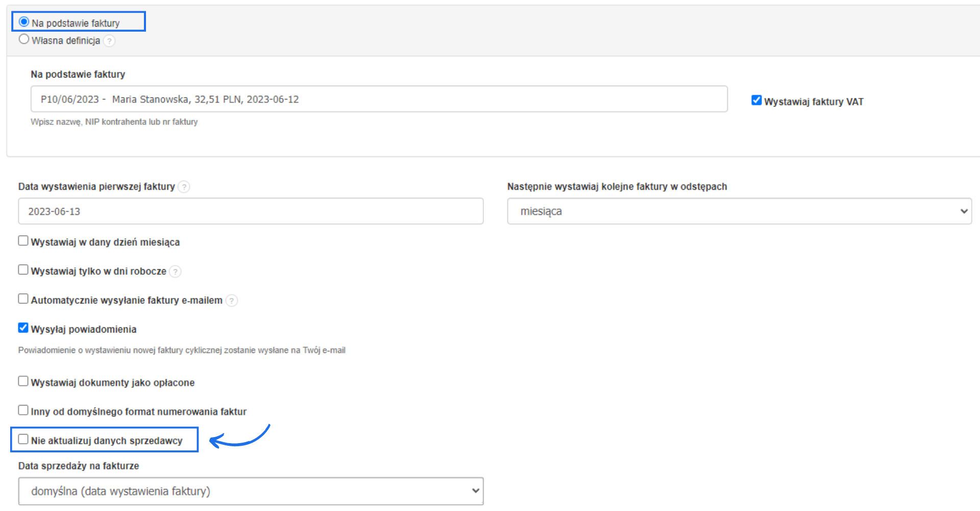The width and height of the screenshot is (980, 511).
Task: Click help icon beside e-mail sending option
Action: coord(231,300)
